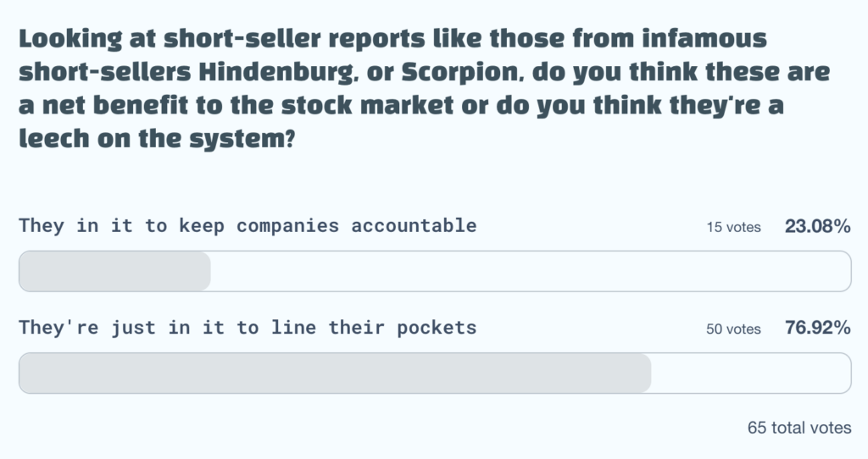Choose 'They're just in it to line their pockets'
This screenshot has width=868, height=459.
(247, 328)
